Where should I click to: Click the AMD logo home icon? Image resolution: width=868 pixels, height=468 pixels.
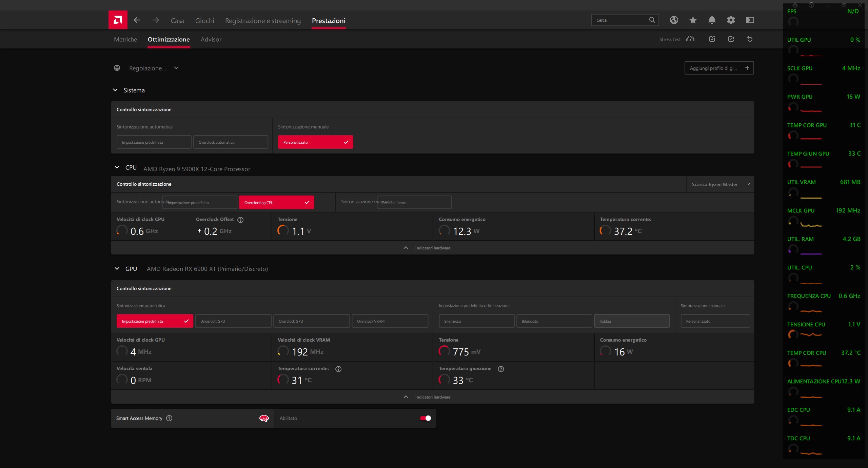tap(118, 20)
